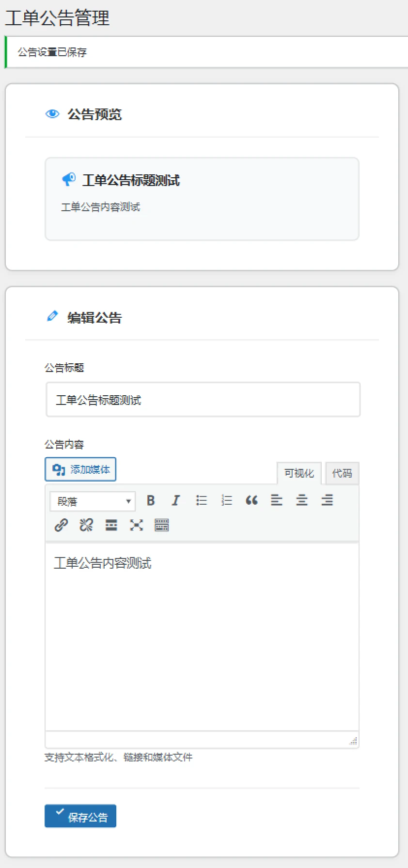Center align the text
408x868 pixels.
tap(302, 500)
